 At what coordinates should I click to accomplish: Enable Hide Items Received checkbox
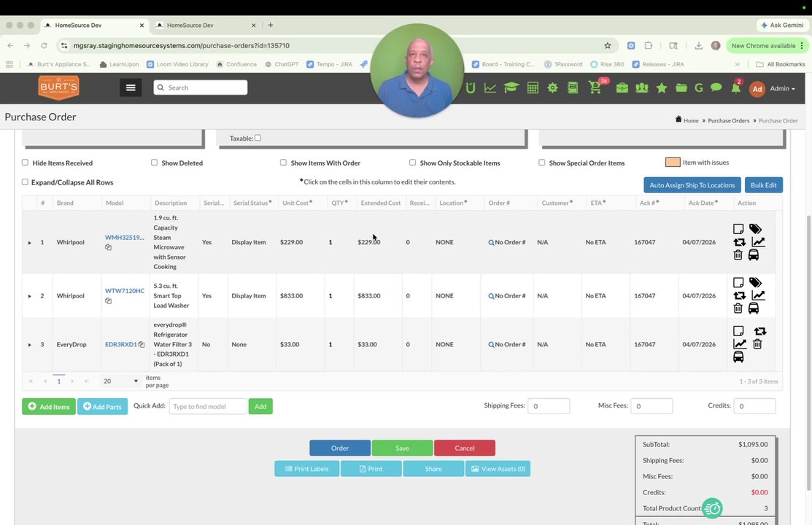(25, 163)
